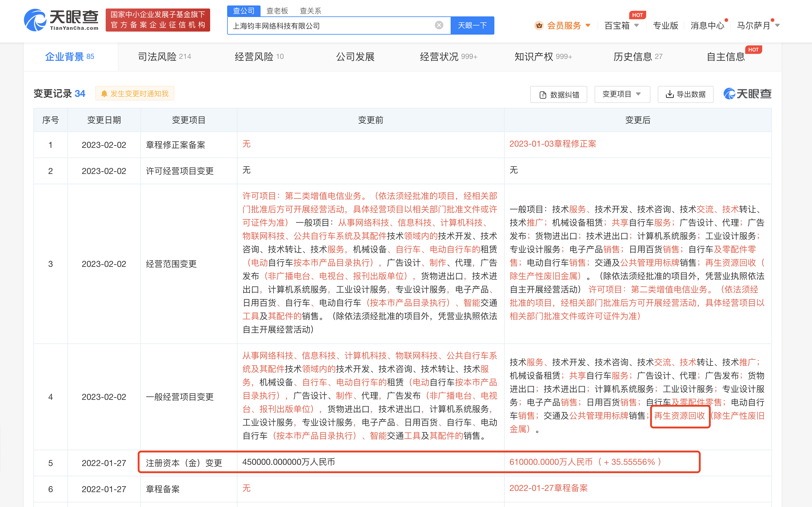Switch to the 查老板 search tab
Image resolution: width=812 pixels, height=507 pixels.
point(277,11)
